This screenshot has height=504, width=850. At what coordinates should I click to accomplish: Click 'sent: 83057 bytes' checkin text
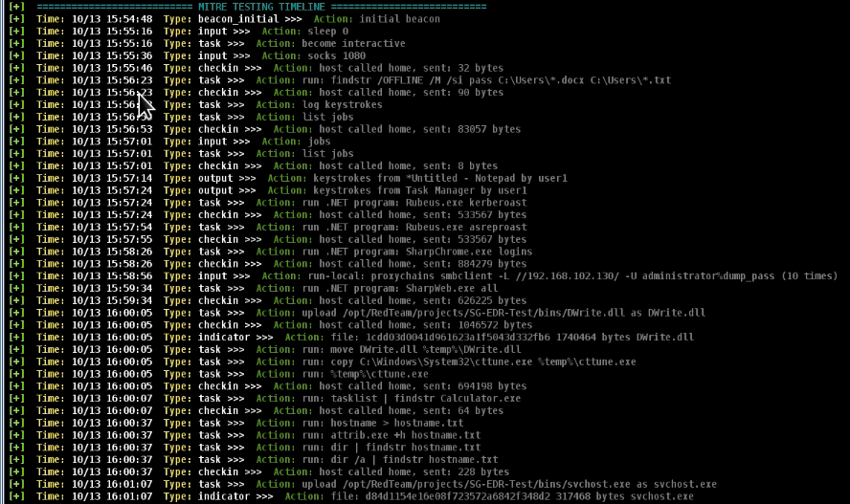tap(472, 129)
